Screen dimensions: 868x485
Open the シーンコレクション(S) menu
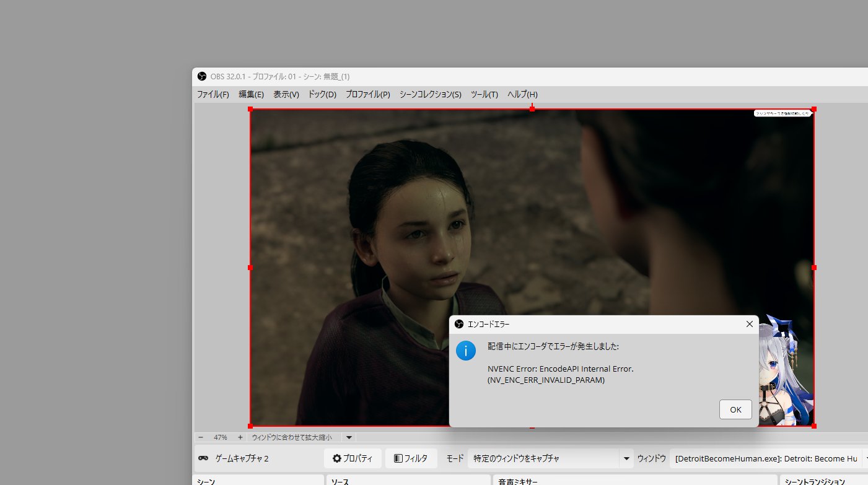pyautogui.click(x=430, y=94)
